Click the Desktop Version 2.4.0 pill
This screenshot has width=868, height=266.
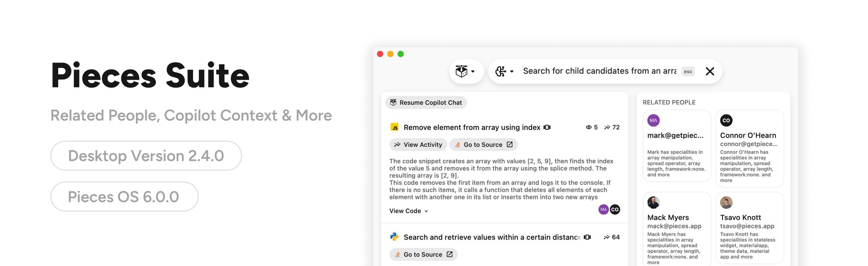(x=146, y=156)
